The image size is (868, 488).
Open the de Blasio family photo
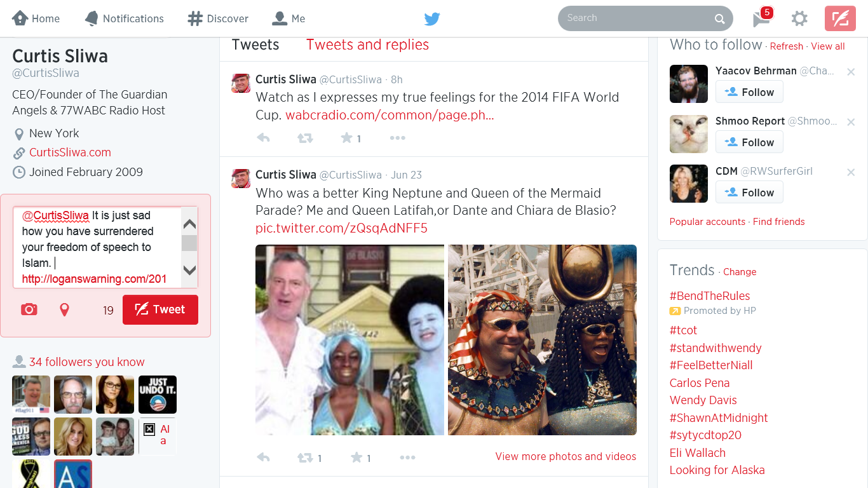(x=349, y=340)
